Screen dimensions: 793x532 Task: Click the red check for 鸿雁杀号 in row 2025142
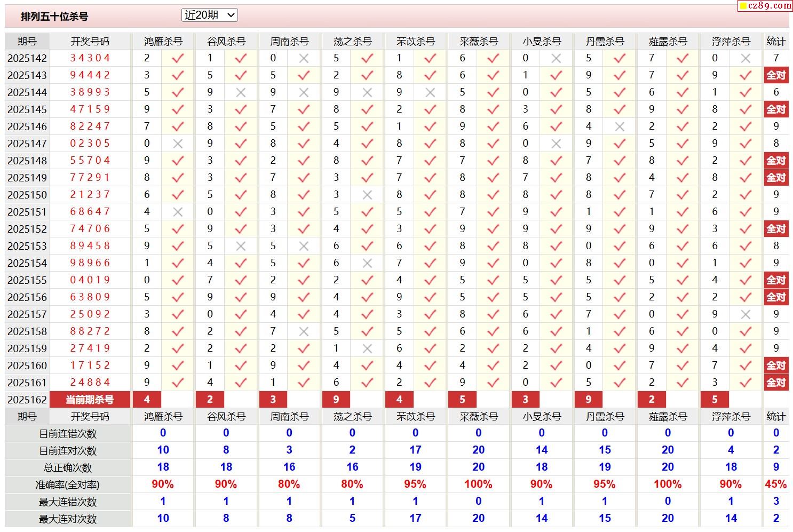click(178, 58)
